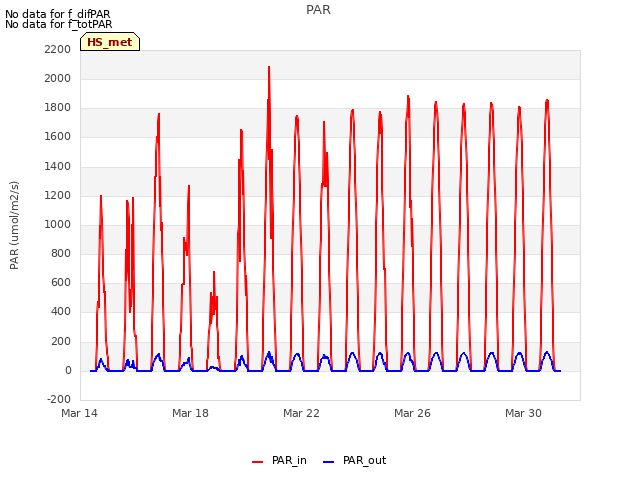Viewport: 640px width, 480px height.
Task: Click the -200 y-axis tick label
Action: (x=59, y=399)
